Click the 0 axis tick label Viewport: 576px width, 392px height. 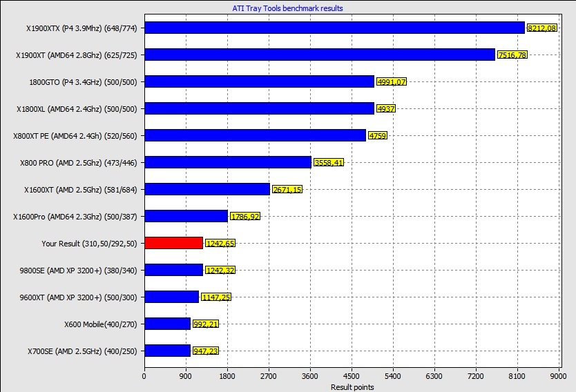144,376
